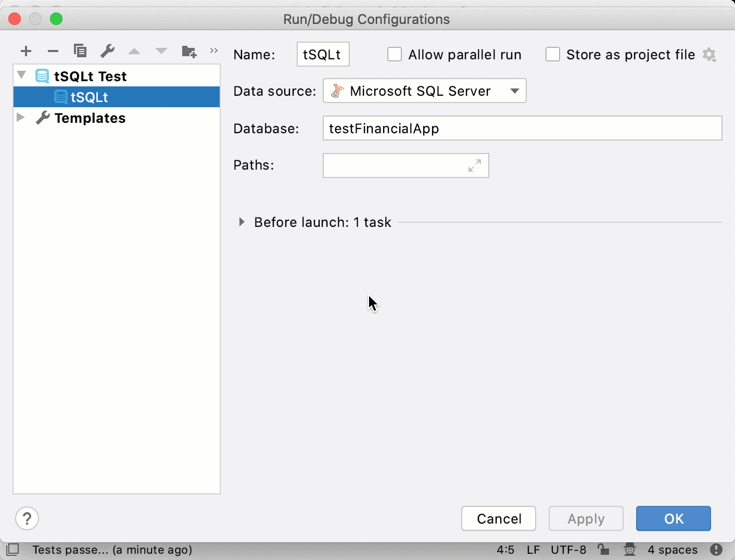The width and height of the screenshot is (735, 560).
Task: Collapse the tSQLt Test group
Action: coord(21,75)
